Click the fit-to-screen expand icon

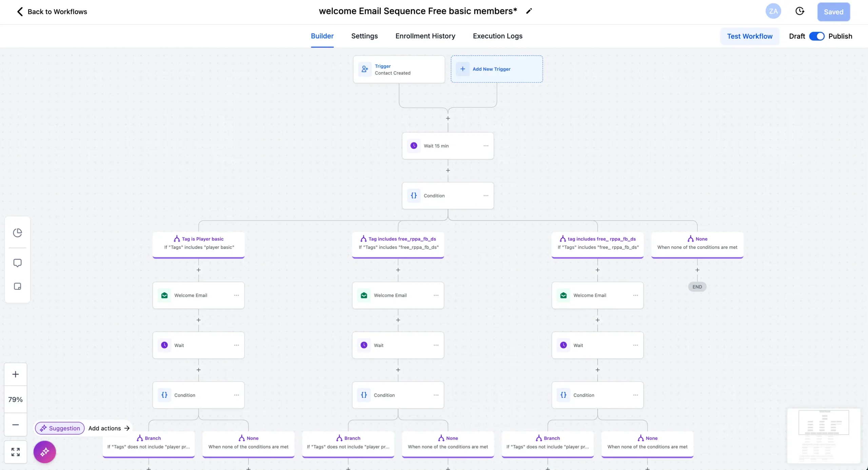click(x=16, y=452)
